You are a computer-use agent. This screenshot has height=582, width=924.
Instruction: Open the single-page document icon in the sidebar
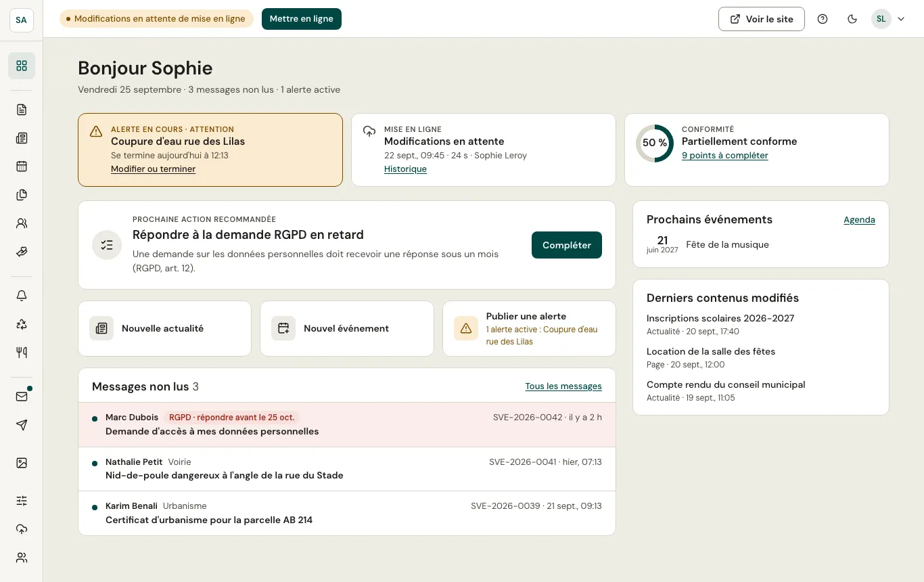point(22,110)
